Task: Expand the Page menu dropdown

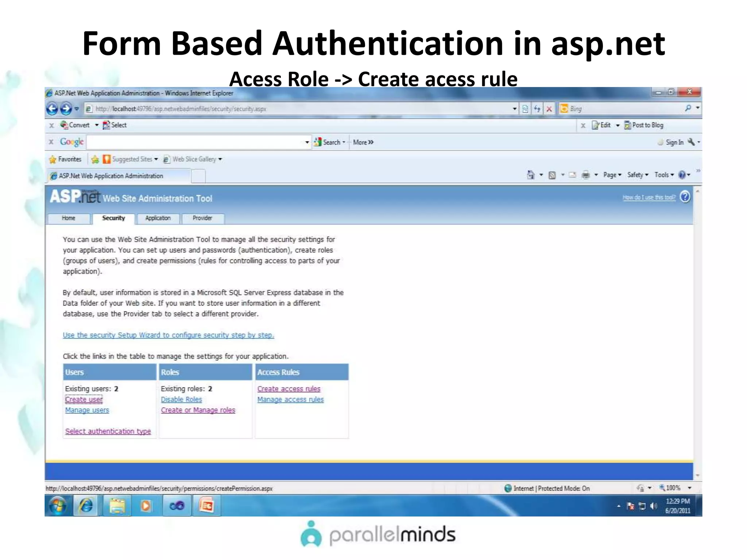Action: (612, 175)
